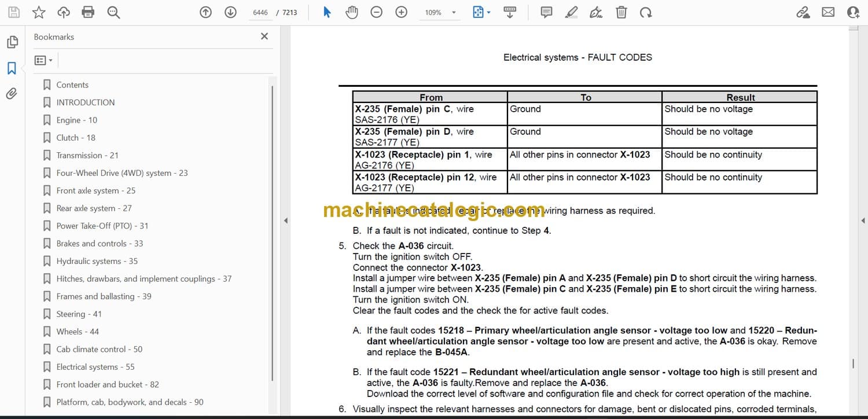The image size is (868, 419).
Task: Open the account profile icon
Action: pos(853,12)
